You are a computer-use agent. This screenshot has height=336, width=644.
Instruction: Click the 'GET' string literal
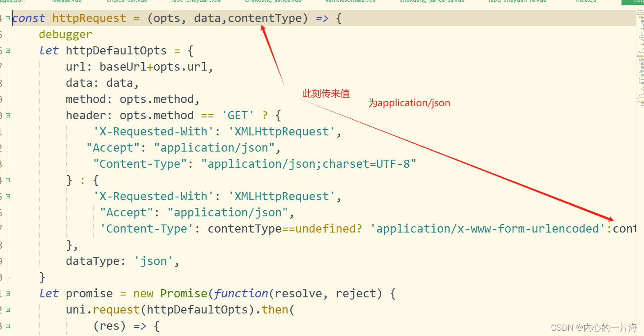click(238, 116)
